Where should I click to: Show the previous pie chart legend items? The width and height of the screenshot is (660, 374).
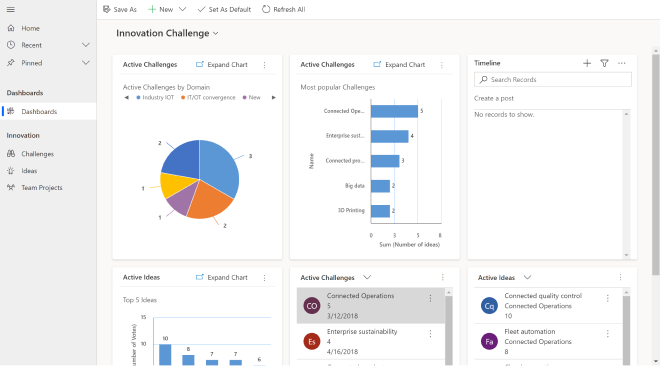(126, 98)
